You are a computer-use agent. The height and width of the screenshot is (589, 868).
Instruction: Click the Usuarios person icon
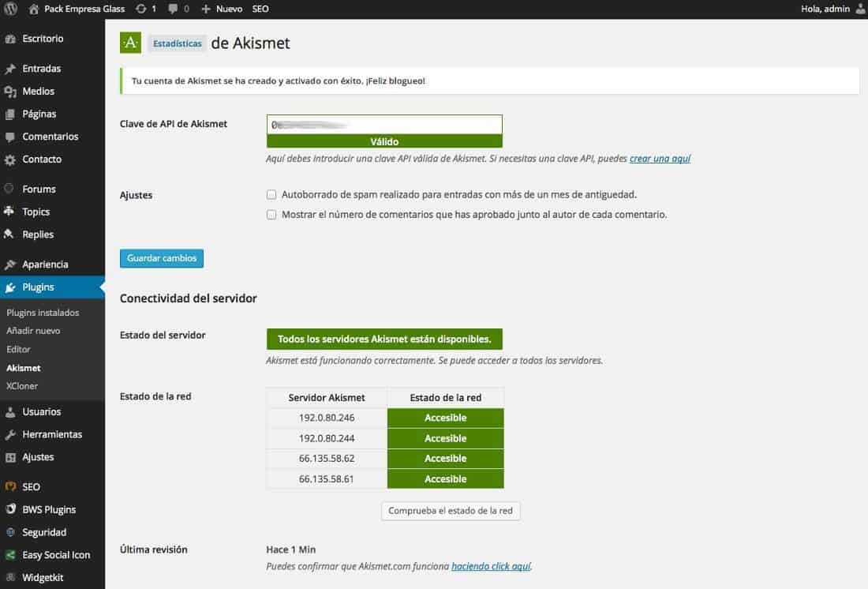pyautogui.click(x=10, y=412)
